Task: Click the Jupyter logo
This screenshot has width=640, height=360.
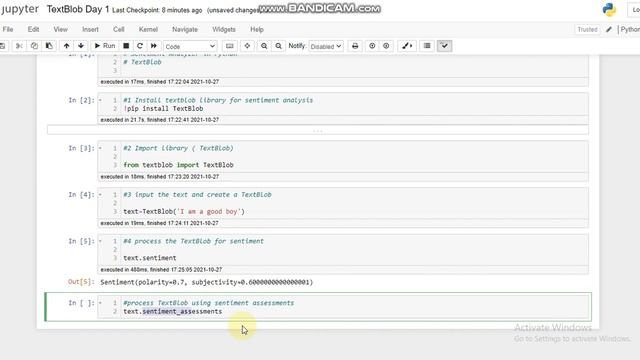Action: point(20,9)
